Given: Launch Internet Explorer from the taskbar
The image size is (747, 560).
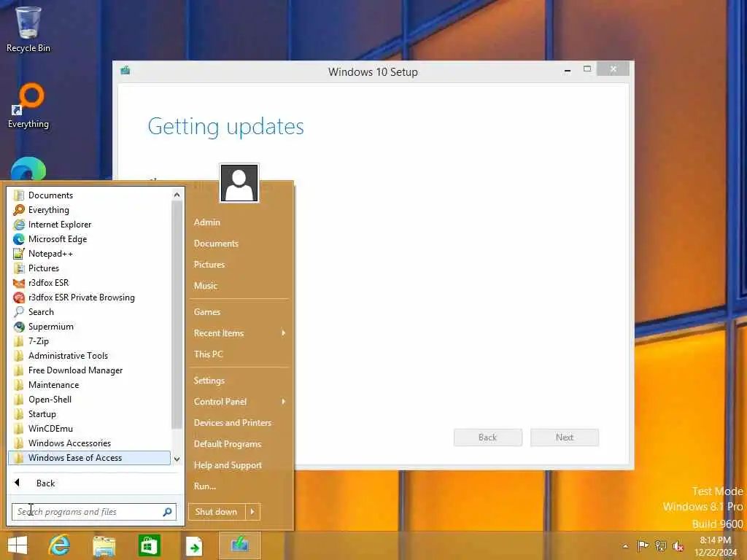Looking at the screenshot, I should [59, 545].
